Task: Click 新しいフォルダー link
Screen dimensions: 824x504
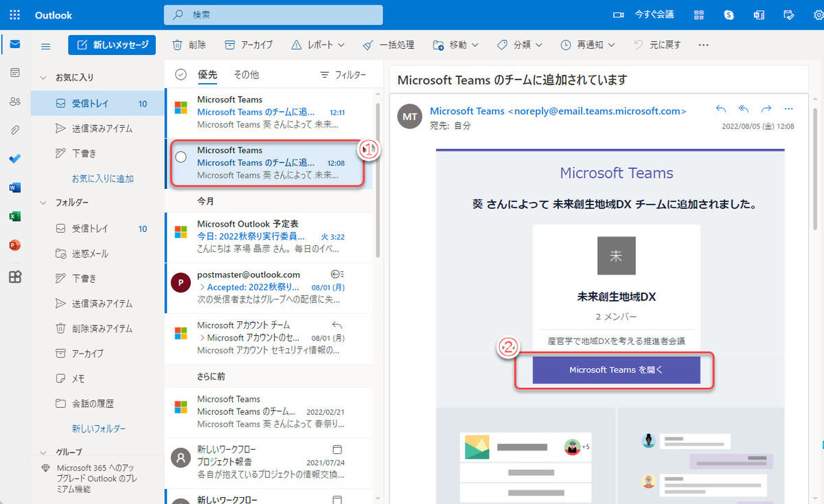Action: 99,428
